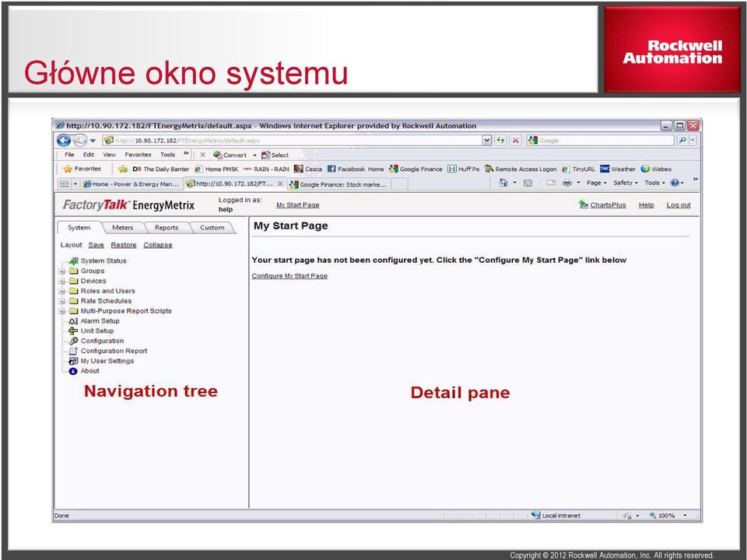Open The Daily Banter bookmark
This screenshot has height=560, width=747.
coord(160,169)
